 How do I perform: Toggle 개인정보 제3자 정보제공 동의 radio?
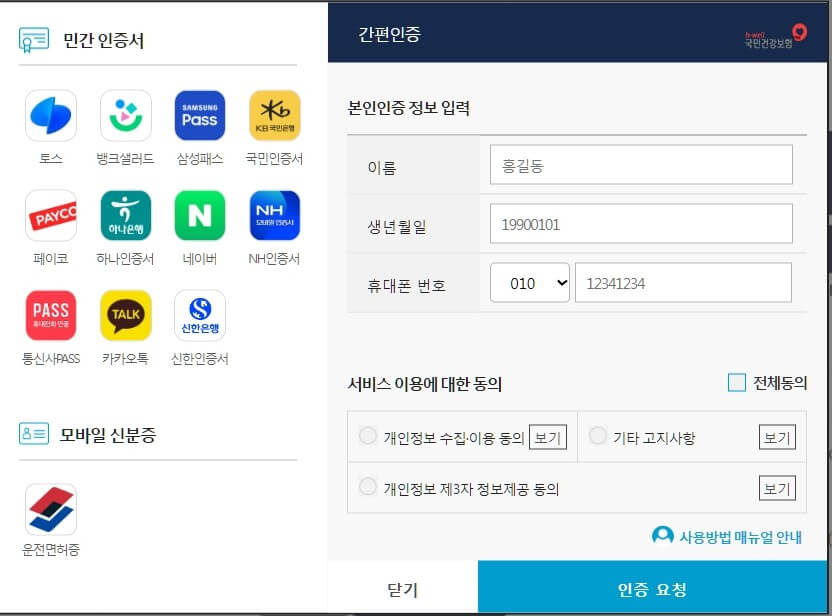pyautogui.click(x=368, y=487)
